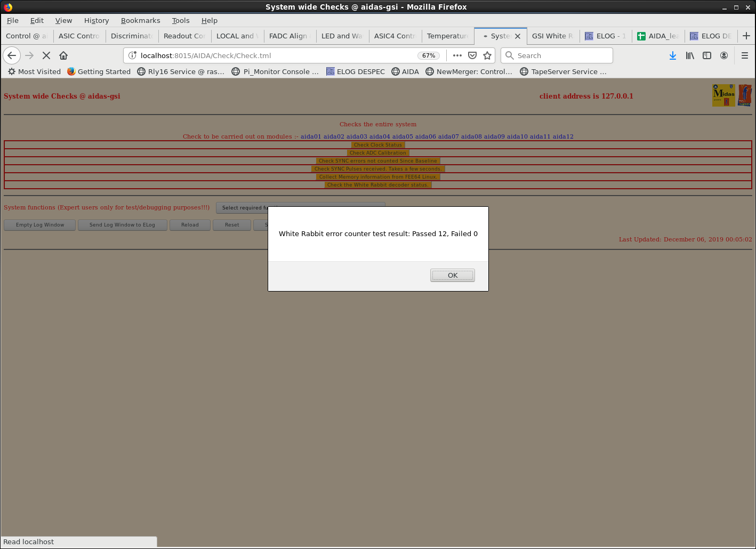756x549 pixels.
Task: Open ELOG DESPEC bookmark
Action: (356, 71)
